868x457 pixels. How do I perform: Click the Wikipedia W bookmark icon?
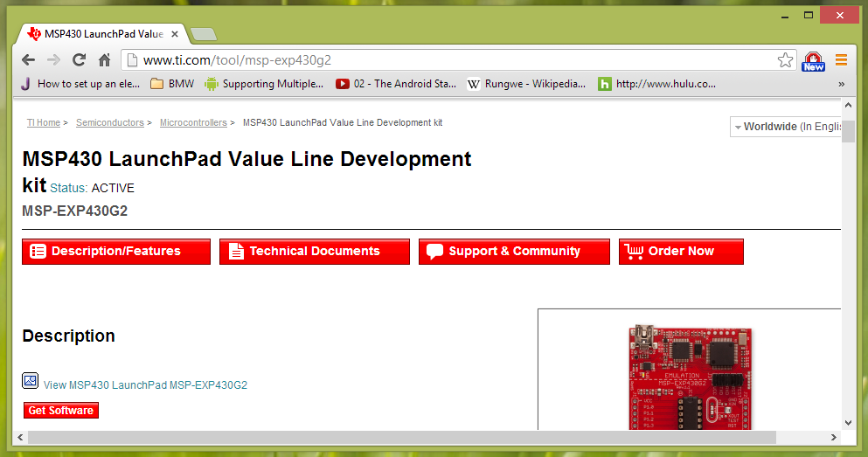click(473, 84)
